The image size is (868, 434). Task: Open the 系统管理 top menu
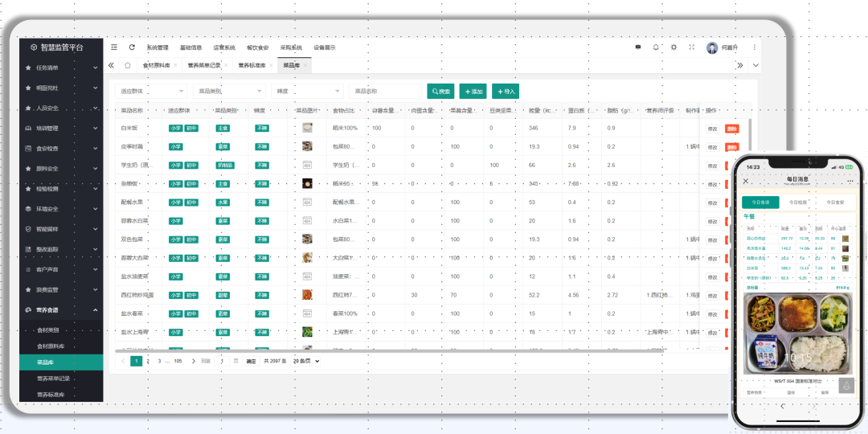158,47
